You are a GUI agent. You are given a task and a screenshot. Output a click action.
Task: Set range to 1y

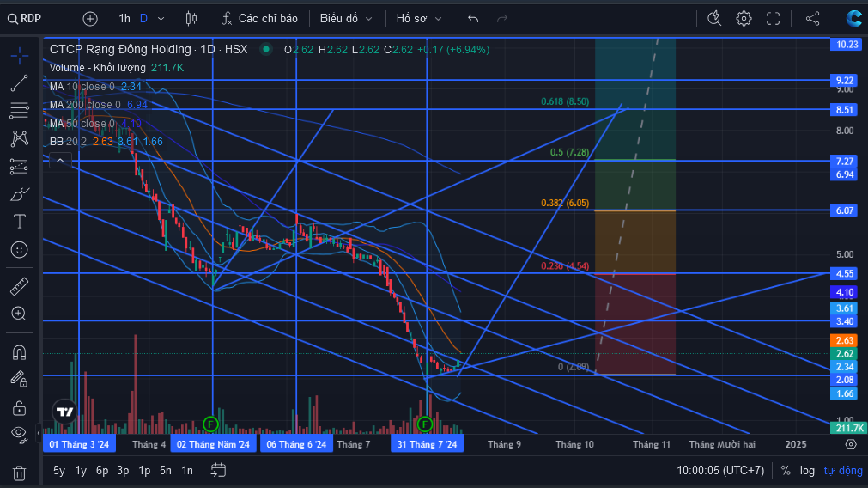point(81,471)
